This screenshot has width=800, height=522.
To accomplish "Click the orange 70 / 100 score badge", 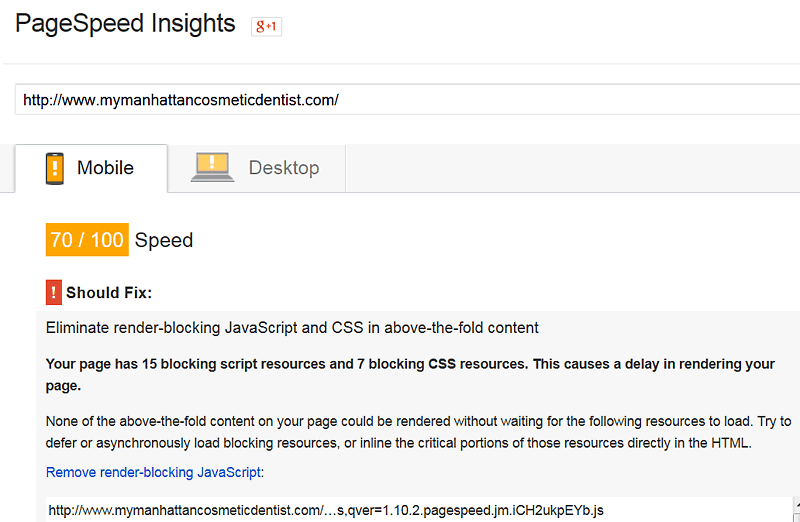I will pyautogui.click(x=87, y=239).
